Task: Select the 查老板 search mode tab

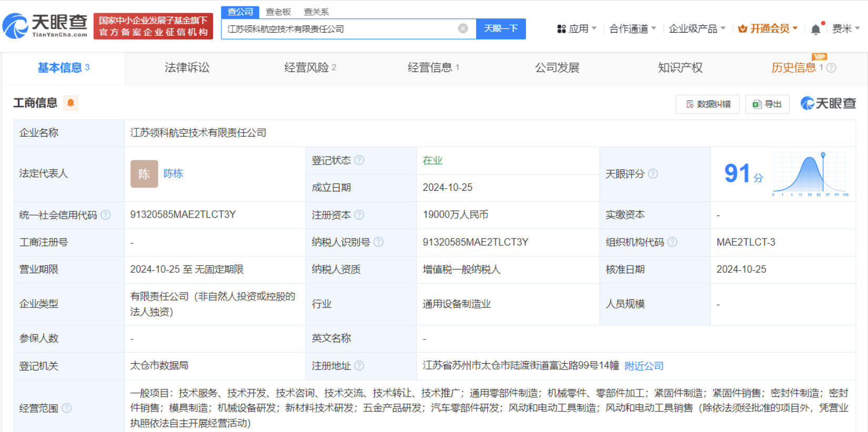Action: tap(278, 12)
